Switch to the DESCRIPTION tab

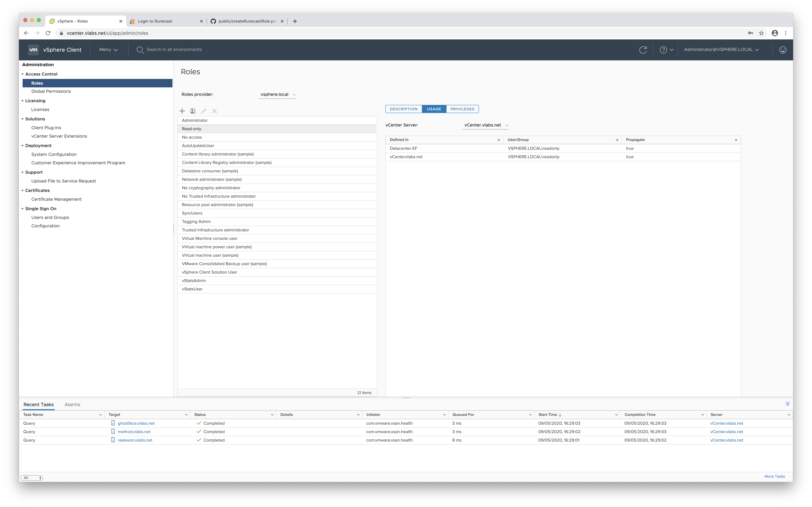point(403,109)
